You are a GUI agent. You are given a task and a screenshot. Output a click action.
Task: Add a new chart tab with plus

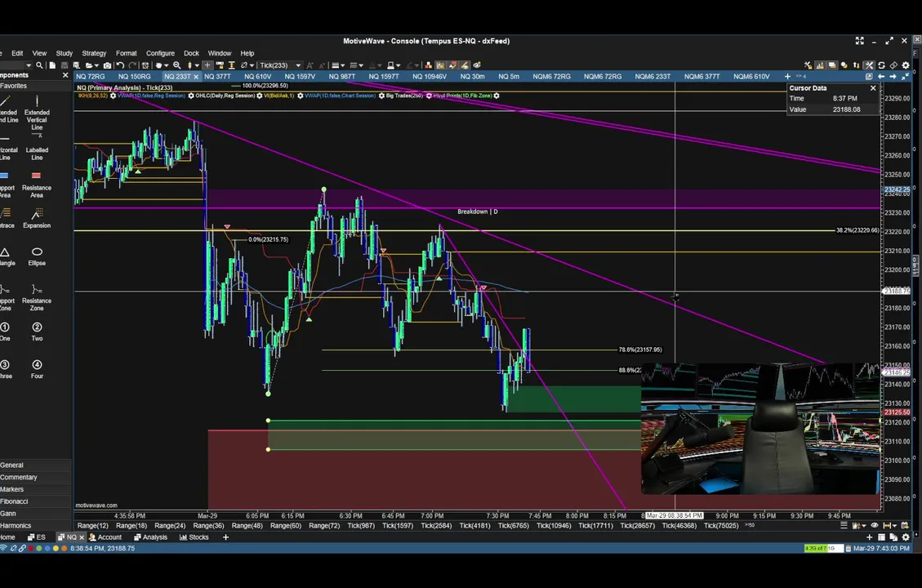[787, 77]
